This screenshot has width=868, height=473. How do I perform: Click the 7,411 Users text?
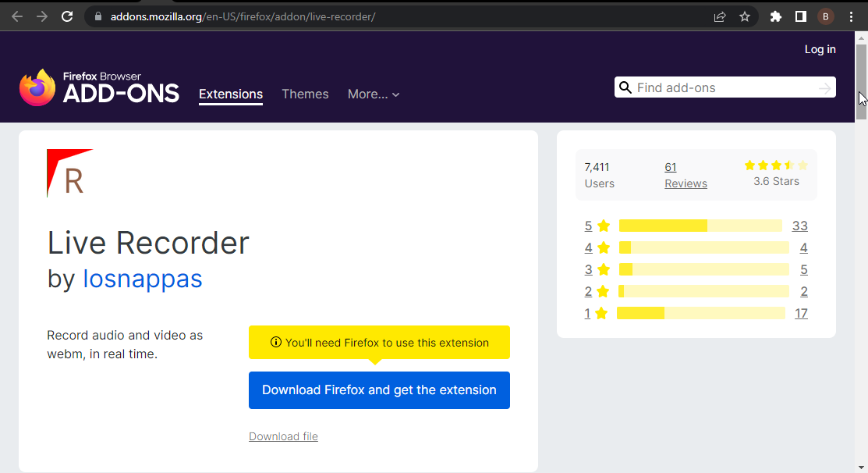tap(599, 175)
